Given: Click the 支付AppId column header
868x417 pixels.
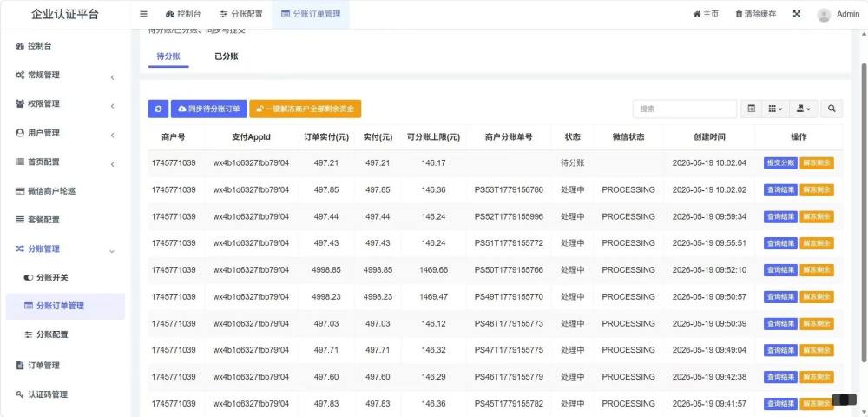Looking at the screenshot, I should tap(251, 136).
